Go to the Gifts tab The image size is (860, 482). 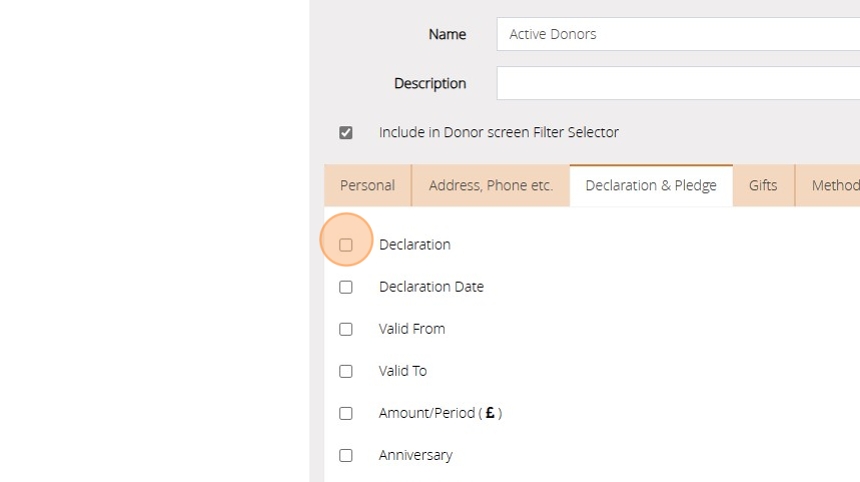click(x=763, y=185)
